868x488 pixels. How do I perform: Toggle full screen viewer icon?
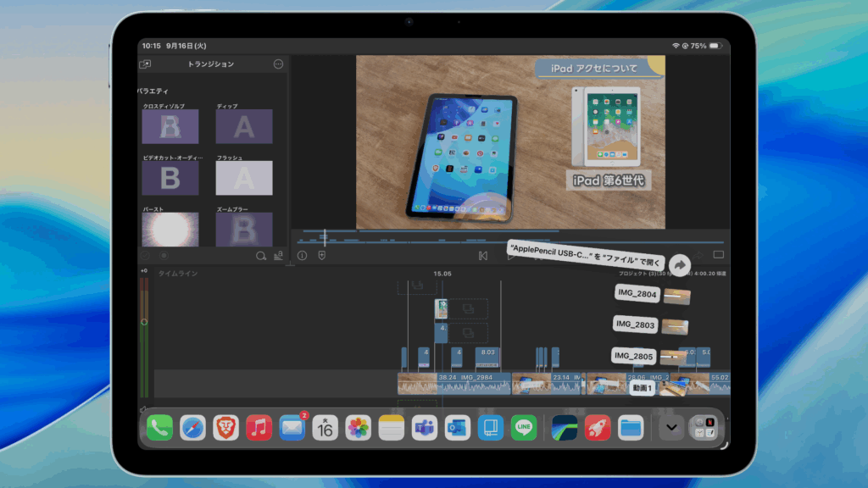[719, 254]
